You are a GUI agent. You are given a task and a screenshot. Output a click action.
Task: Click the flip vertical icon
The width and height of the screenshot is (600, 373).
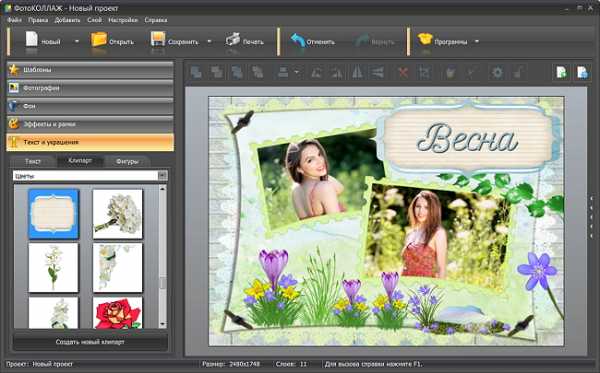(378, 72)
